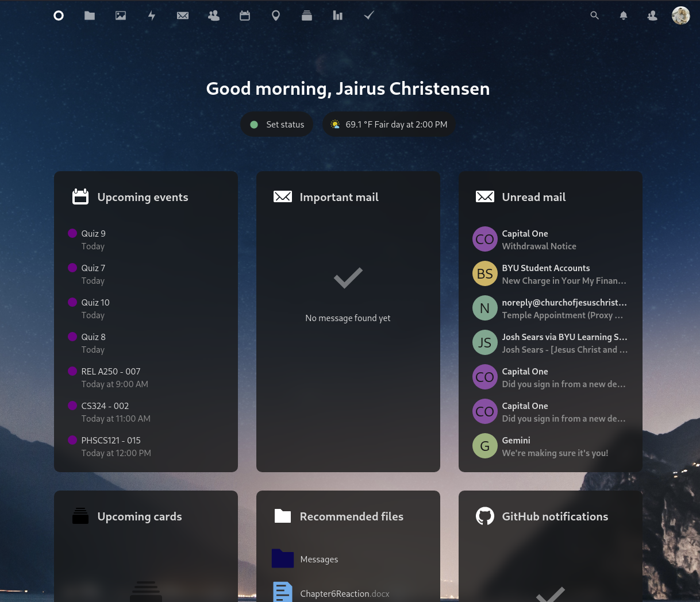This screenshot has height=602, width=700.
Task: Open the Mail app
Action: (x=183, y=16)
